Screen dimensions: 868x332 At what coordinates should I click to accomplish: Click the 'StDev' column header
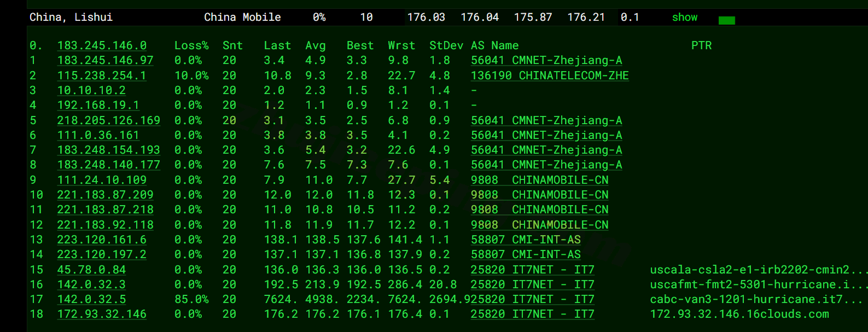(446, 46)
